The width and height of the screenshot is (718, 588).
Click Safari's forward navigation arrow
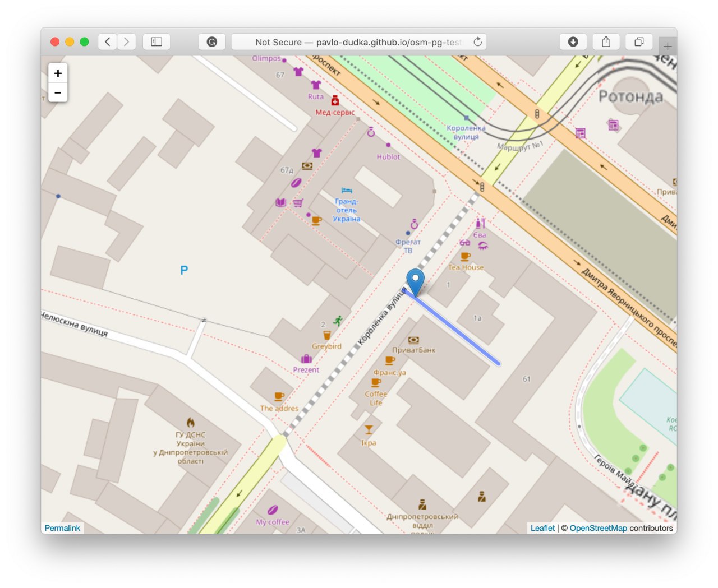tap(127, 42)
